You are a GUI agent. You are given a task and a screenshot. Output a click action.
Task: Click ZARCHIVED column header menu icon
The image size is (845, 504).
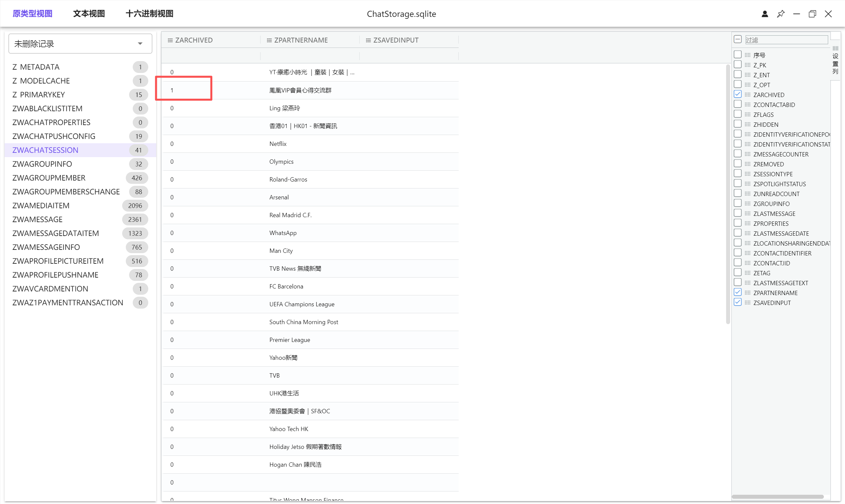click(x=170, y=40)
